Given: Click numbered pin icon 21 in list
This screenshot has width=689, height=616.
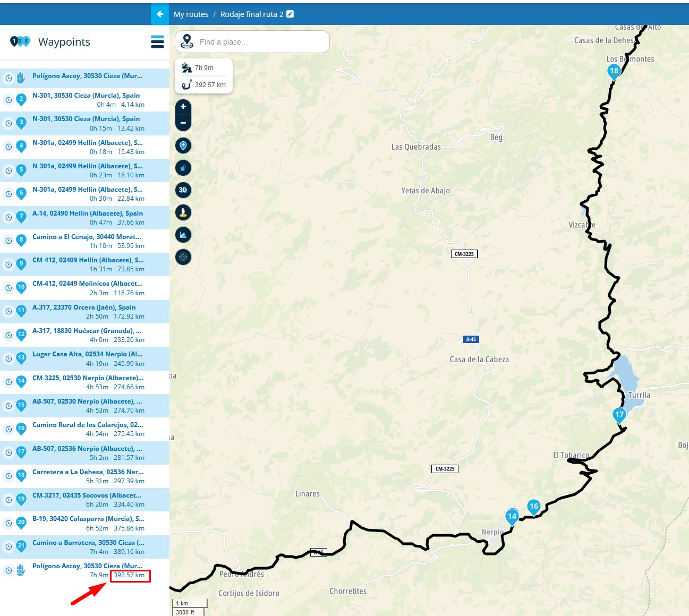Looking at the screenshot, I should [x=21, y=546].
